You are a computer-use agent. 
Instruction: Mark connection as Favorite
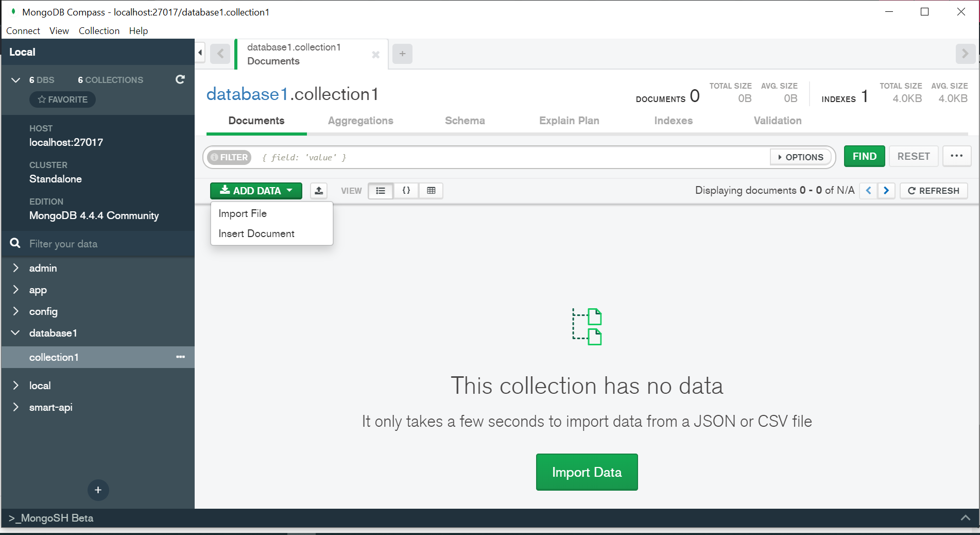point(62,99)
